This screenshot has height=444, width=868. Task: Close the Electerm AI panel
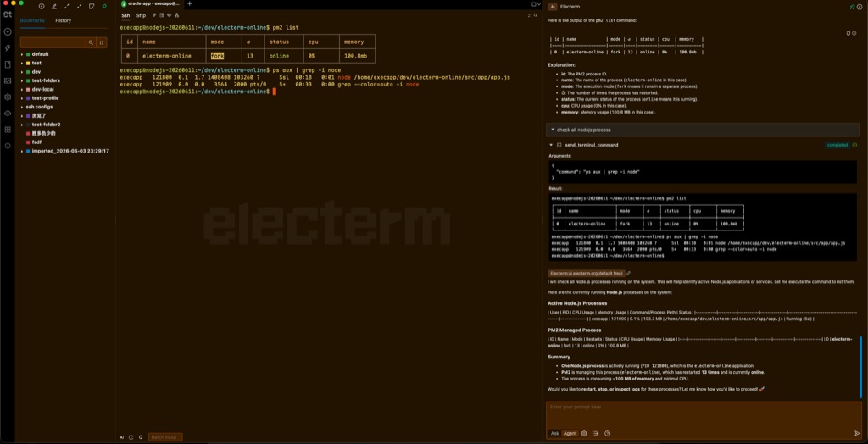coord(859,7)
